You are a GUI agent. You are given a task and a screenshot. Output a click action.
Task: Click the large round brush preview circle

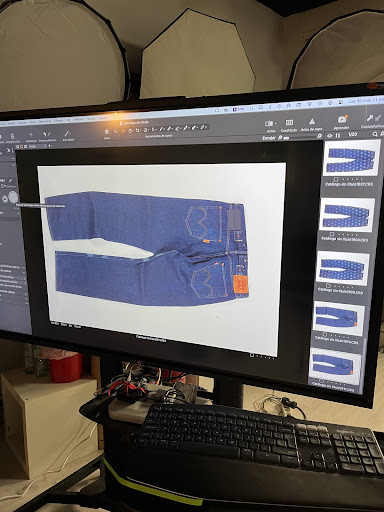point(13,197)
